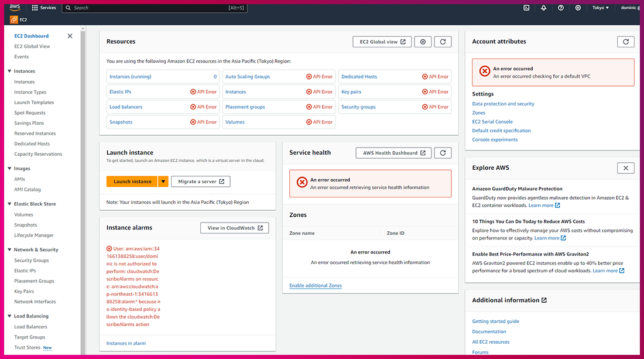Open the Launch instance dropdown arrow
This screenshot has height=359, width=644.
pyautogui.click(x=163, y=182)
